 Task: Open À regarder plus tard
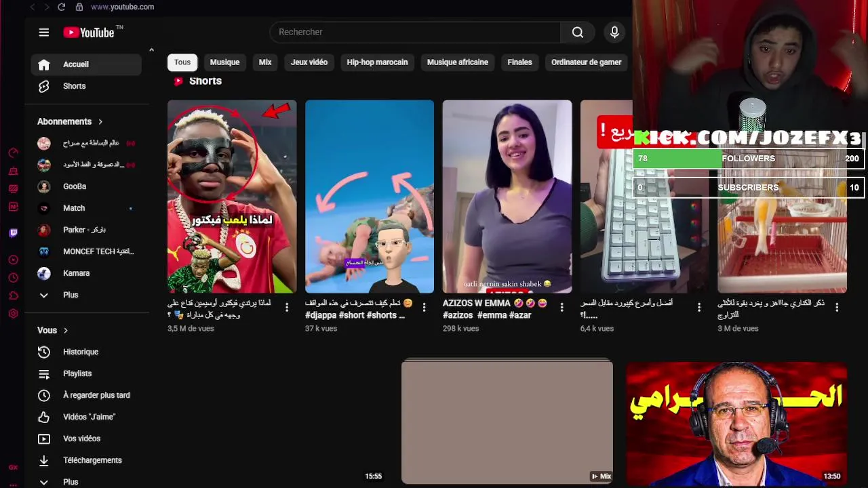click(86, 395)
